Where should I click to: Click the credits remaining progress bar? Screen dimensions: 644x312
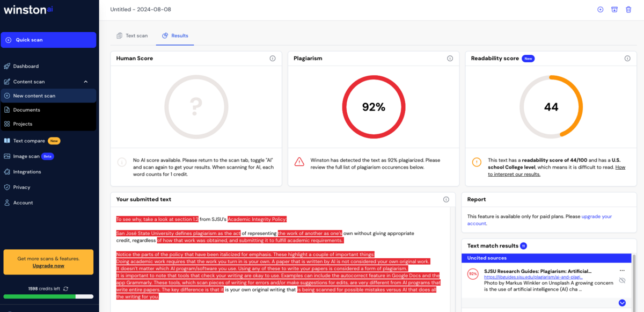click(x=48, y=296)
